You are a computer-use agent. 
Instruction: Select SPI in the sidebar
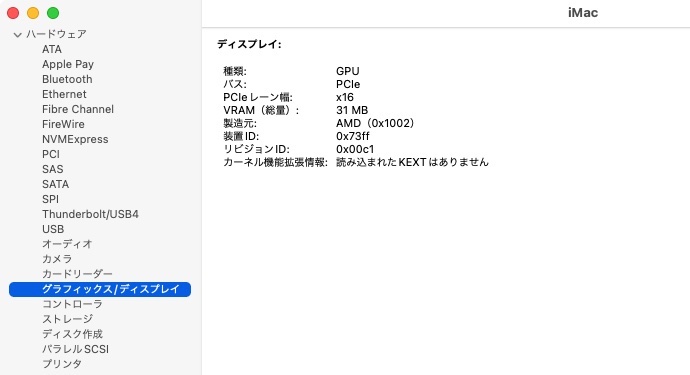(51, 199)
